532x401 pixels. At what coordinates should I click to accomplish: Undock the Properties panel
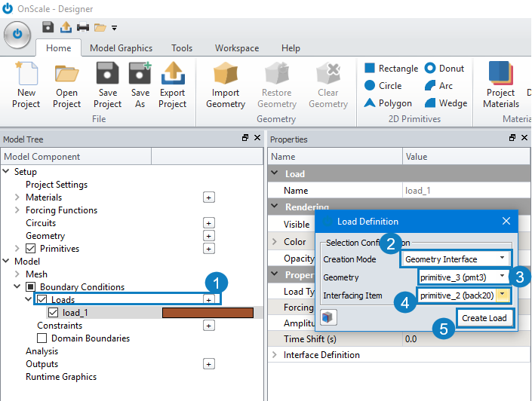tap(512, 138)
